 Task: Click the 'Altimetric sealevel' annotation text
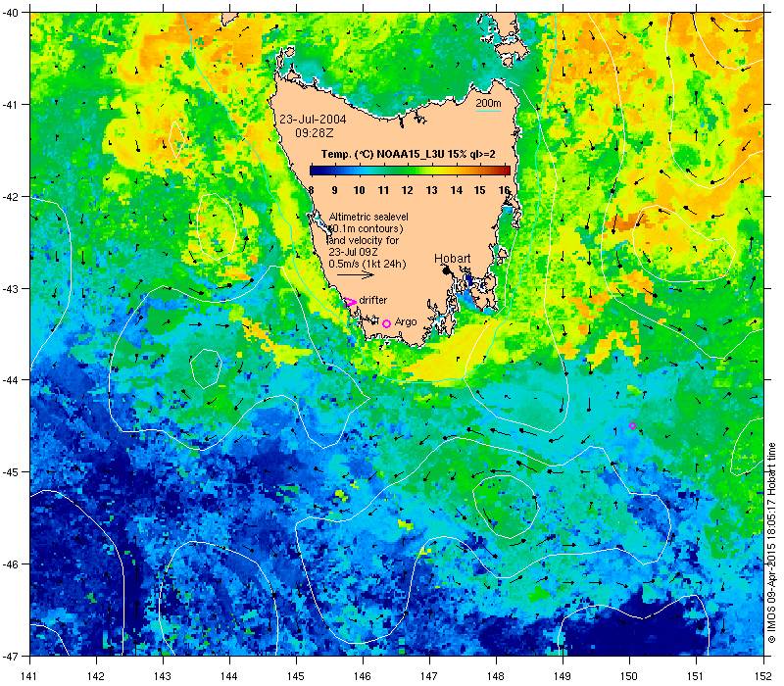coord(368,217)
